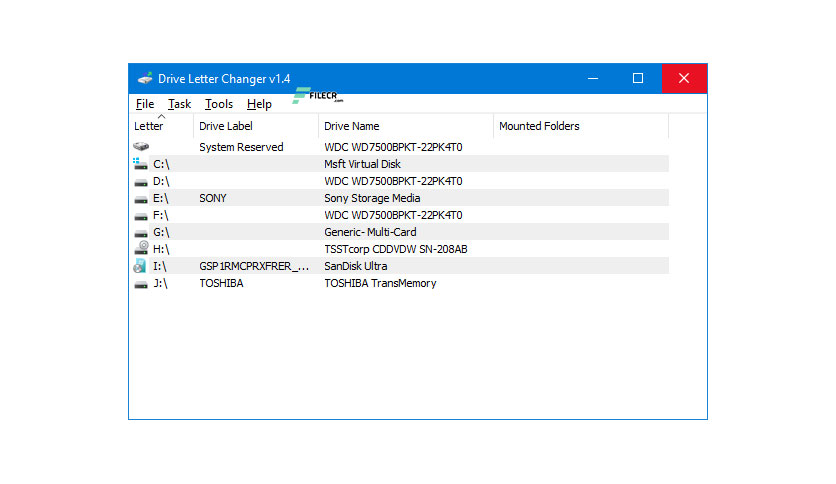
Task: Sort by Drive Label column header
Action: pos(255,126)
